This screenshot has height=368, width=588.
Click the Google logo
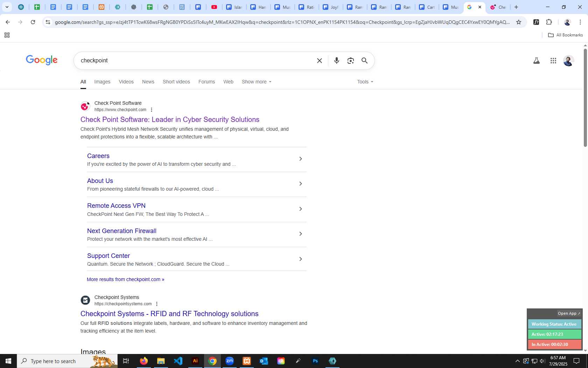click(x=42, y=60)
